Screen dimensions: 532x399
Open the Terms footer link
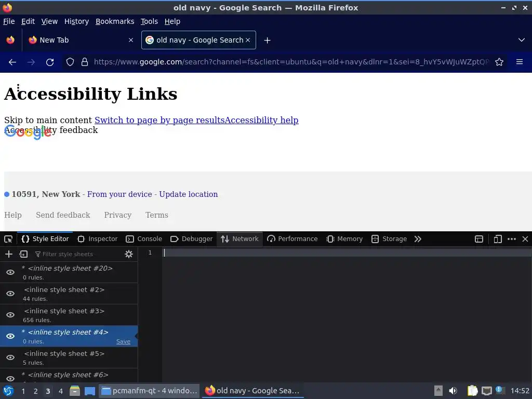[157, 215]
